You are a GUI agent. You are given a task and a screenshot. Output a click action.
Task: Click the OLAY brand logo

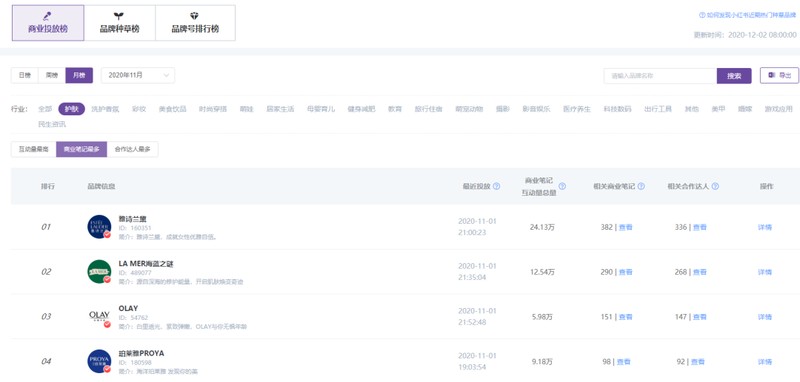click(99, 316)
